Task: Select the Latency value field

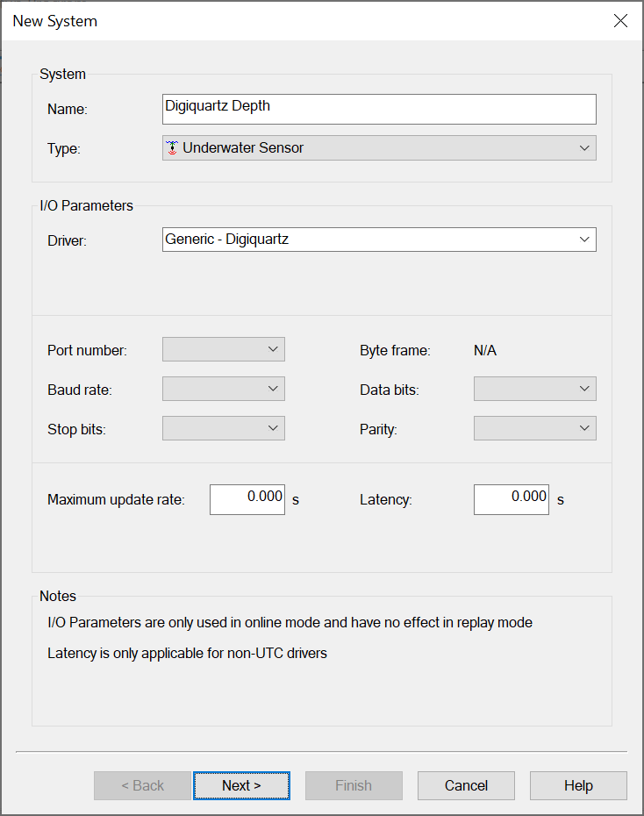Action: [512, 499]
